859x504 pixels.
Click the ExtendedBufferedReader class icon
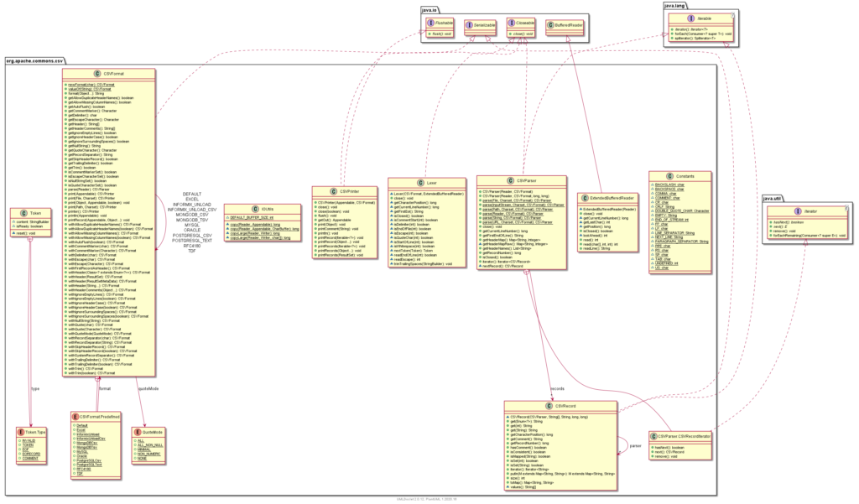click(585, 197)
